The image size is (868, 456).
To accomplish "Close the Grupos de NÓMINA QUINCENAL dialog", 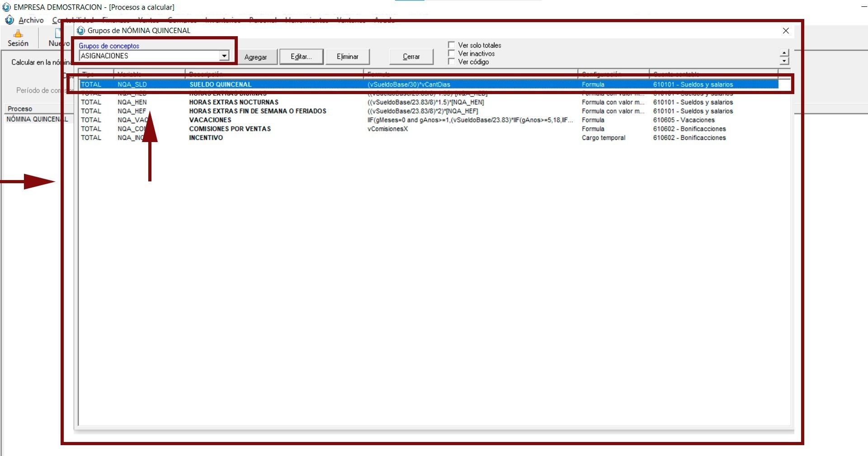I will coord(786,31).
